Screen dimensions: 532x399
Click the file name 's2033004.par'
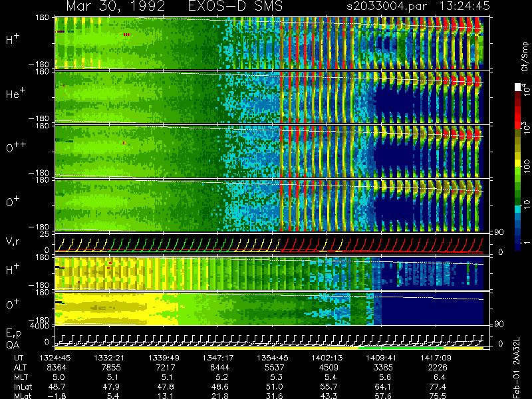[x=386, y=6]
